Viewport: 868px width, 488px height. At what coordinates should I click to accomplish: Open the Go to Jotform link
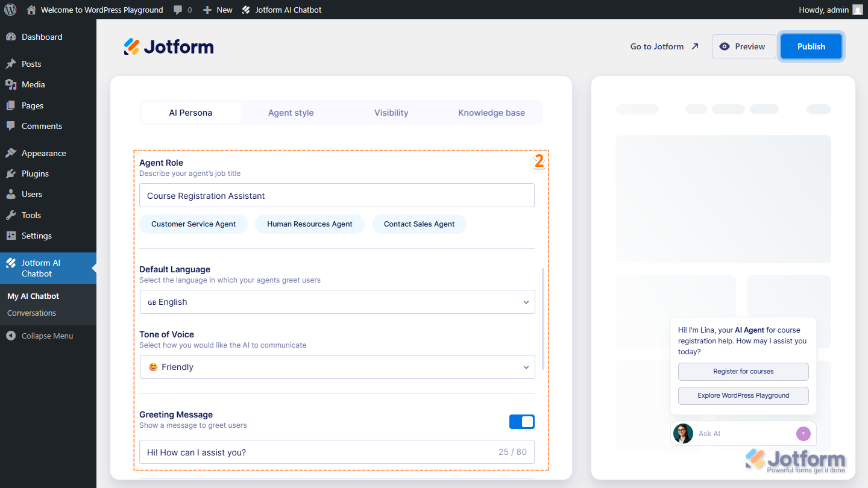click(x=664, y=46)
